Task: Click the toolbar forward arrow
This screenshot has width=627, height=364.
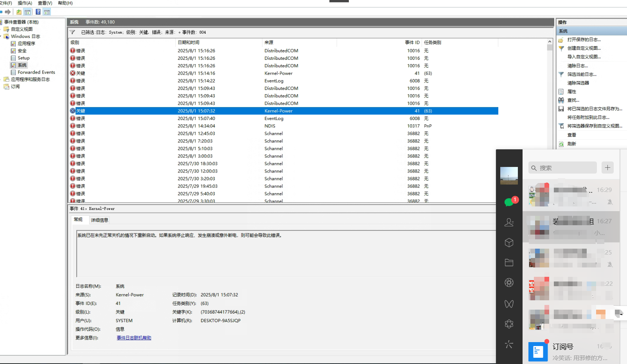Action: coord(8,12)
